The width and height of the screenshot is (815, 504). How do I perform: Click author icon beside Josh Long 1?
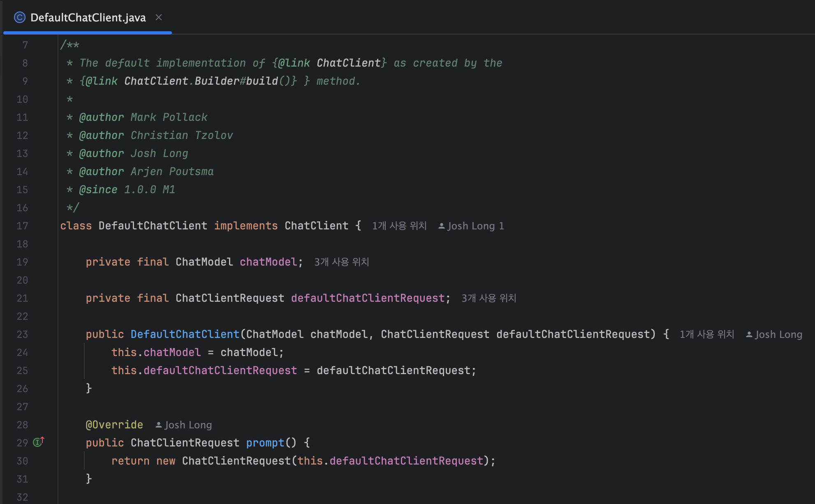pos(441,226)
